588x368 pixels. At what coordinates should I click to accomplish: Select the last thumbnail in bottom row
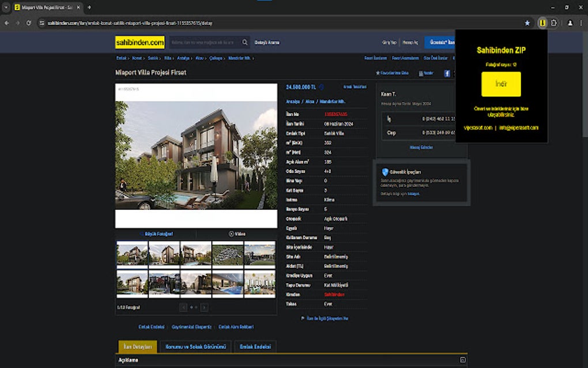[259, 284]
